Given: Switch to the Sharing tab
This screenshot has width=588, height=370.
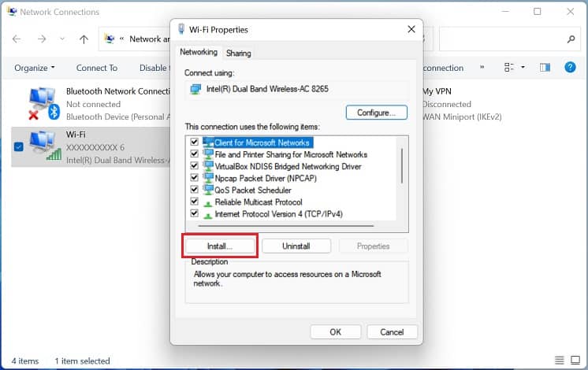Looking at the screenshot, I should tap(239, 54).
